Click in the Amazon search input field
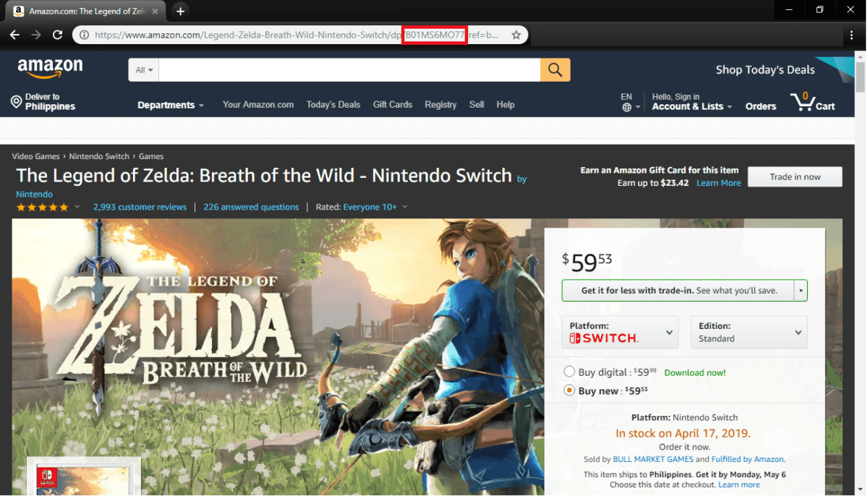868x496 pixels. pyautogui.click(x=349, y=70)
